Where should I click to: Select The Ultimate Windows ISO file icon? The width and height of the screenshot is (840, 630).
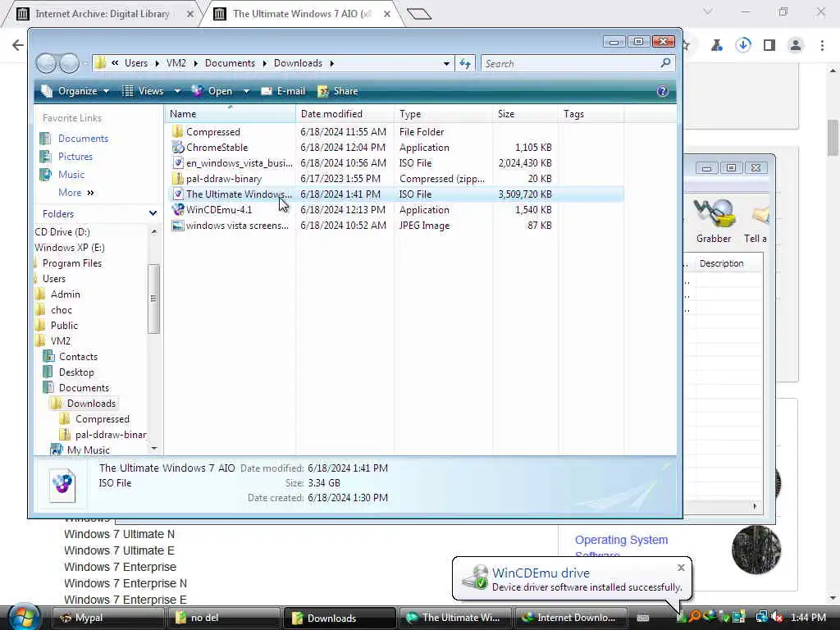tap(178, 194)
